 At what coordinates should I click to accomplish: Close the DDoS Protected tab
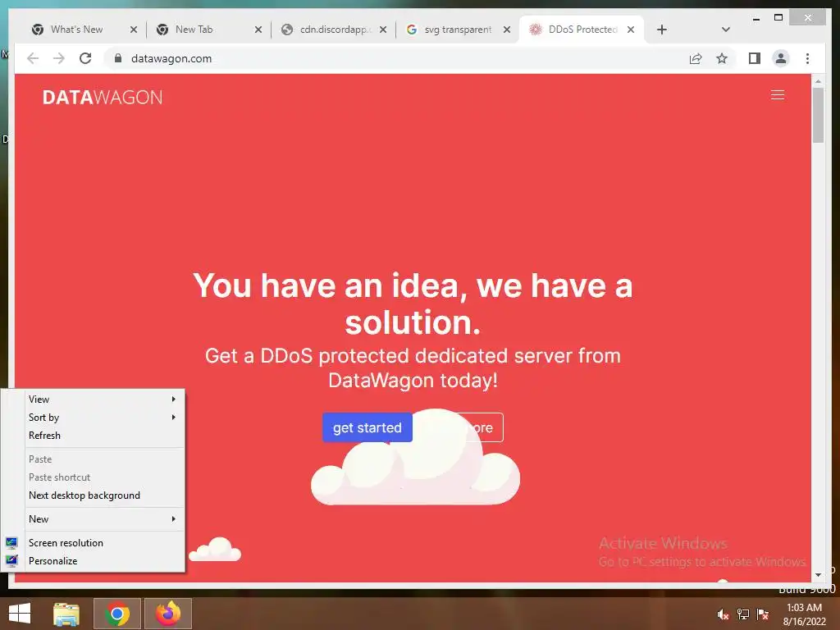pyautogui.click(x=631, y=30)
